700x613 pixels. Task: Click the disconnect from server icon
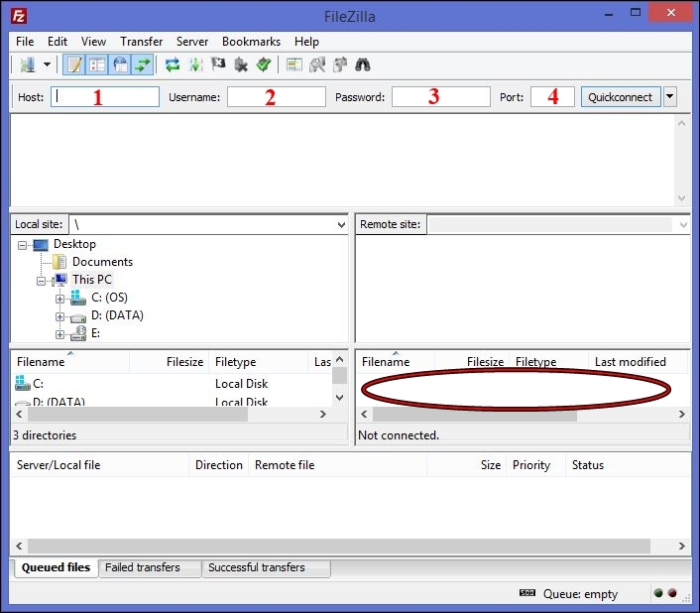[241, 65]
